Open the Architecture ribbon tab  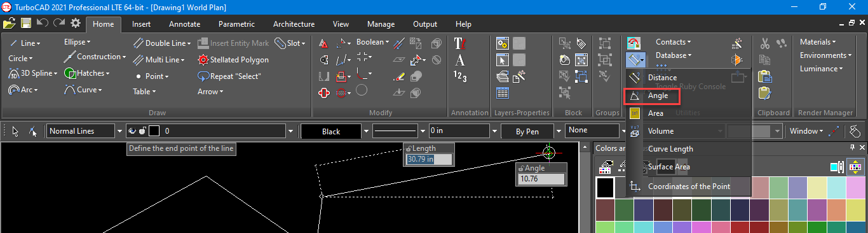coord(294,24)
